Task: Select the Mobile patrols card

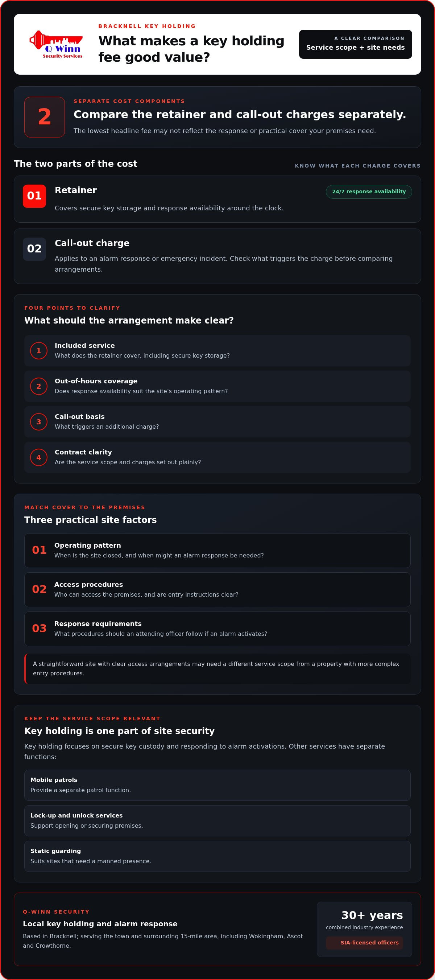Action: coord(217,785)
